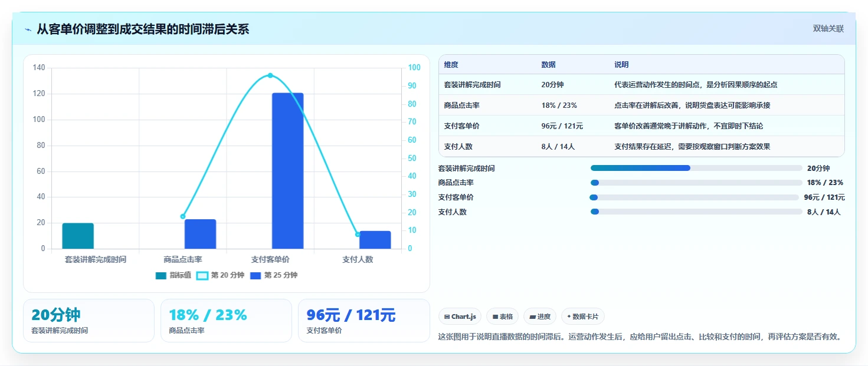Image resolution: width=868 pixels, height=366 pixels.
Task: Click the 双轴关联 label in the header
Action: (x=828, y=29)
